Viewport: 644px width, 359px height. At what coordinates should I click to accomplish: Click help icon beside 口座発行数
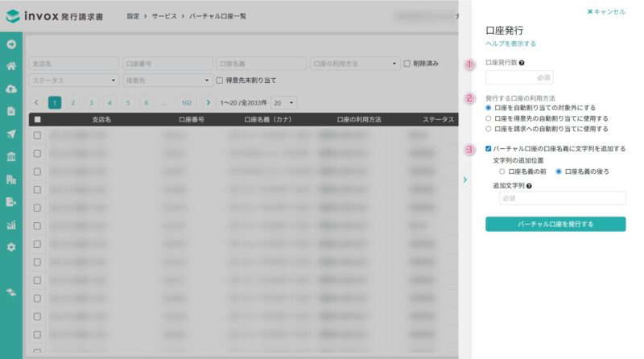coord(522,63)
